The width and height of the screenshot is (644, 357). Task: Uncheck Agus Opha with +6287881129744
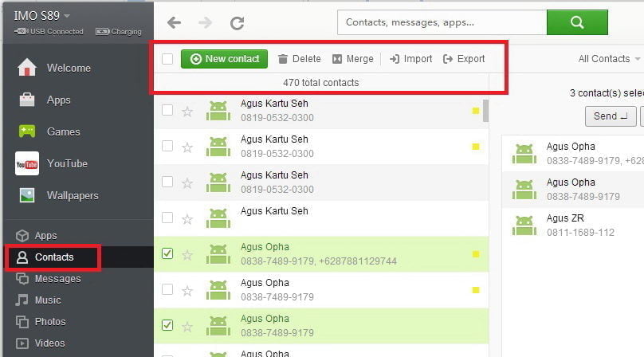pyautogui.click(x=167, y=253)
